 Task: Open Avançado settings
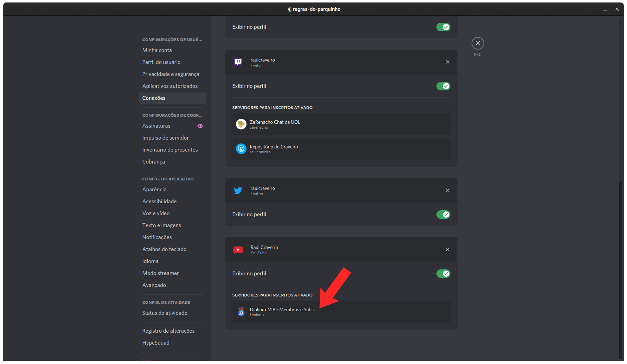pos(172,285)
